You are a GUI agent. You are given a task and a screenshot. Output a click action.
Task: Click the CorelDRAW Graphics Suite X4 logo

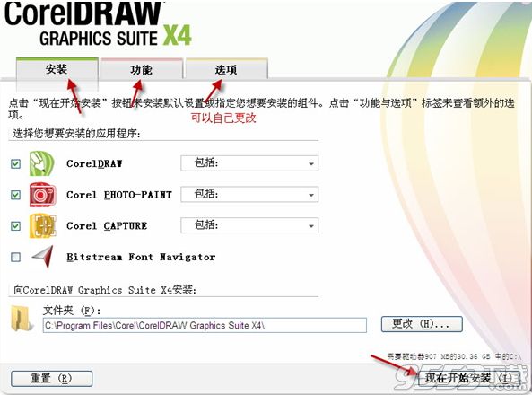pos(99,23)
